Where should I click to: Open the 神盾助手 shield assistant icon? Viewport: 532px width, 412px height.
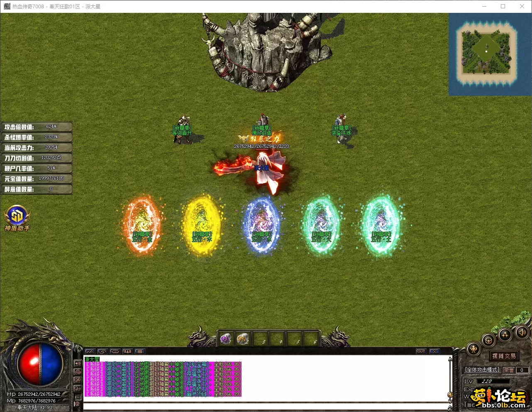click(17, 217)
